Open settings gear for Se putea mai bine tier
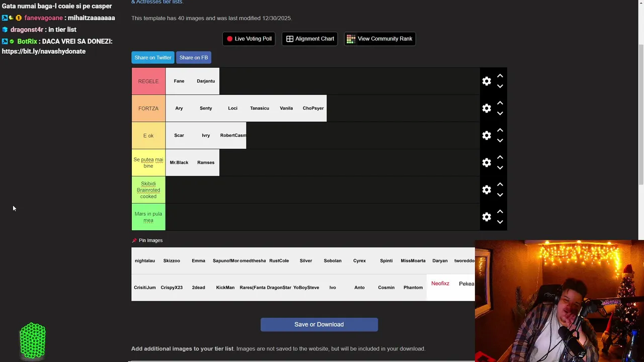Image resolution: width=644 pixels, height=362 pixels. (487, 162)
